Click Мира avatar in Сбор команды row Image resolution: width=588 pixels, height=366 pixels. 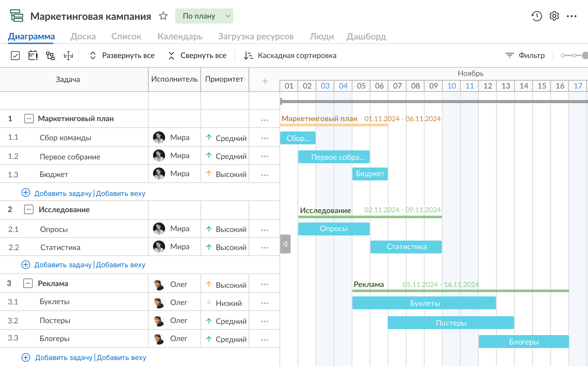[x=159, y=137]
